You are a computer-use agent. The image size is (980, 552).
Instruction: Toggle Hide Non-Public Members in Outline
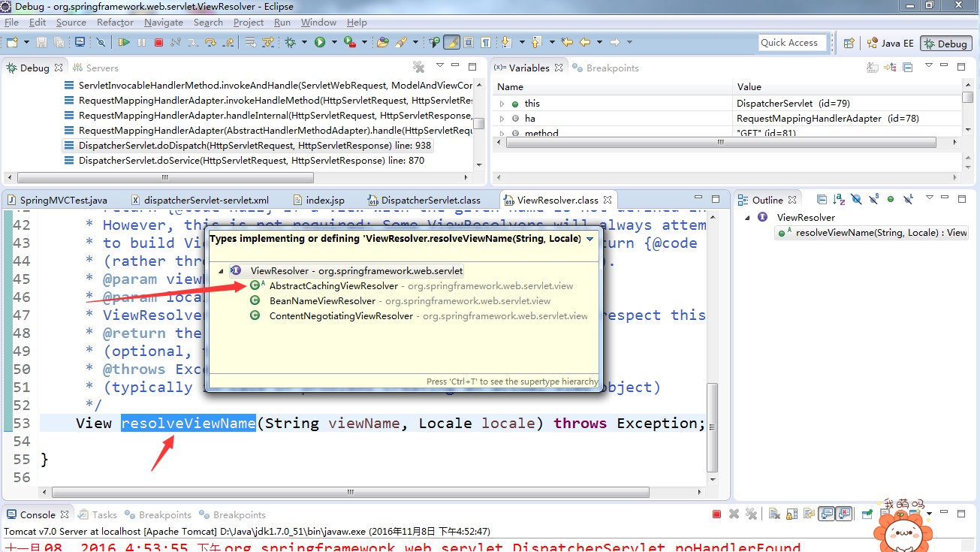pyautogui.click(x=891, y=200)
